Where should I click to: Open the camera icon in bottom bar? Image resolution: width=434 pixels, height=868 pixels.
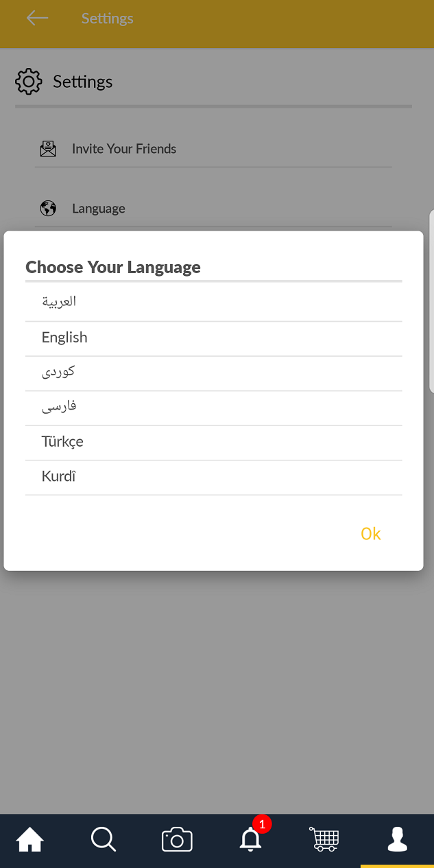pyautogui.click(x=177, y=840)
